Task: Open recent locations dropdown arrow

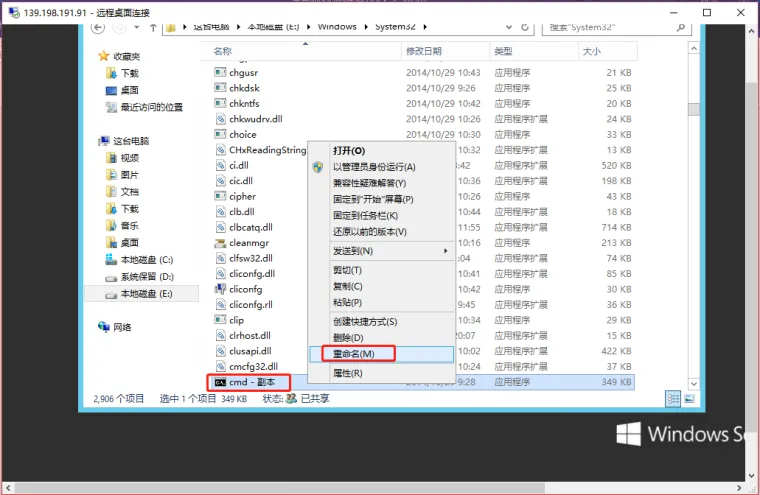Action: point(137,28)
